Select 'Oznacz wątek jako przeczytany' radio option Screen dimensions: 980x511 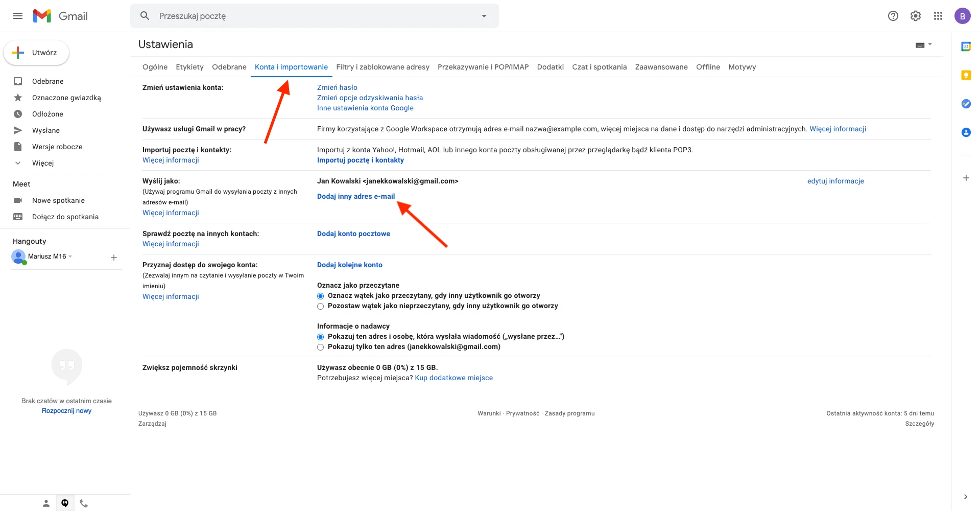(321, 296)
